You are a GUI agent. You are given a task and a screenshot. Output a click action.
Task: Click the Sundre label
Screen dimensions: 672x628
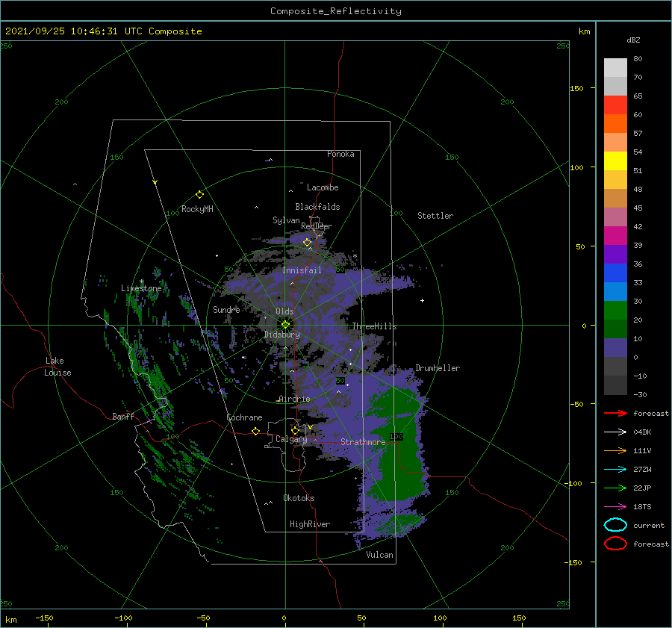click(x=226, y=309)
